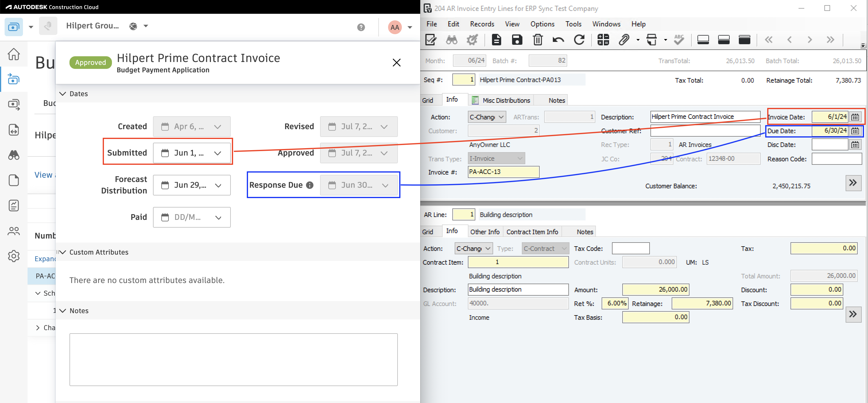868x403 pixels.
Task: Open the Tools menu
Action: (x=573, y=24)
